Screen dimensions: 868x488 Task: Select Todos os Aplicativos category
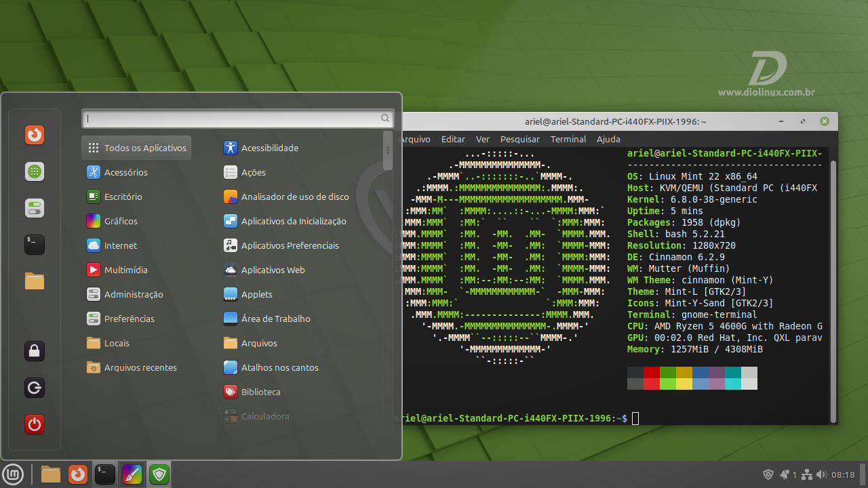(x=136, y=148)
